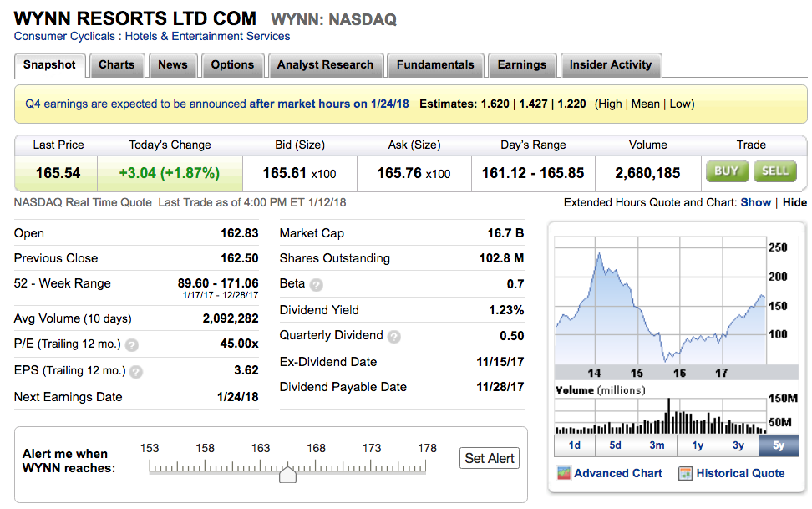This screenshot has height=509, width=812.
Task: Hide extended hours quote and chart
Action: (794, 202)
